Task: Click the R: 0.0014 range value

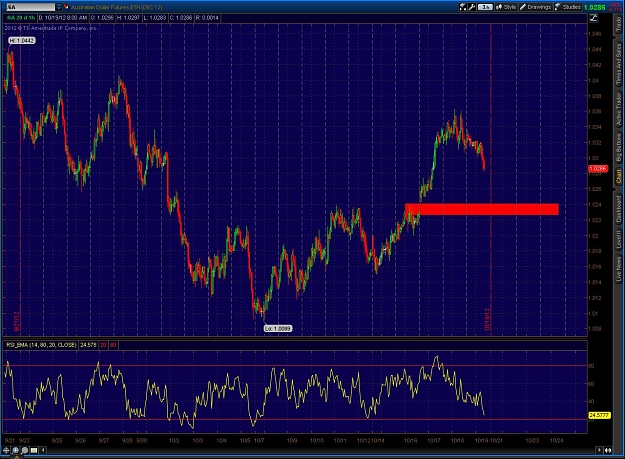Action: [207, 18]
